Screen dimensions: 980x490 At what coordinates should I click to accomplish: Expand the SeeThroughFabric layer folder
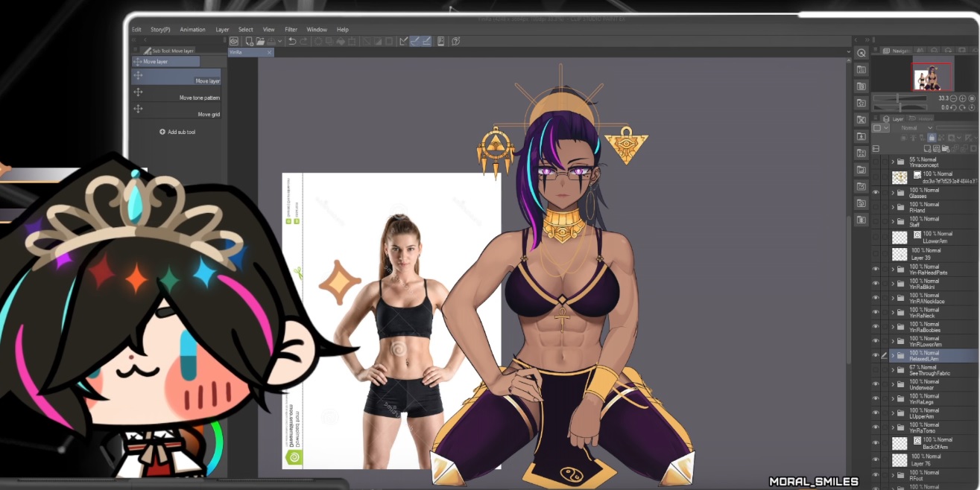(x=893, y=370)
